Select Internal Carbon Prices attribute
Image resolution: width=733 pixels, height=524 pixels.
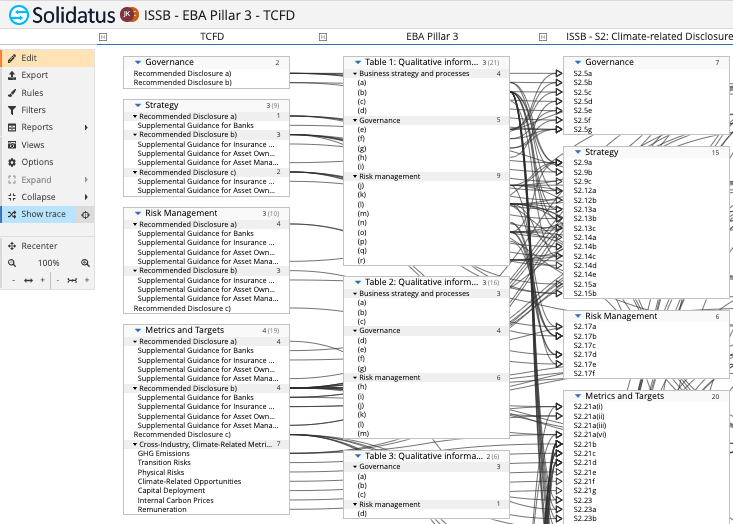(x=175, y=500)
